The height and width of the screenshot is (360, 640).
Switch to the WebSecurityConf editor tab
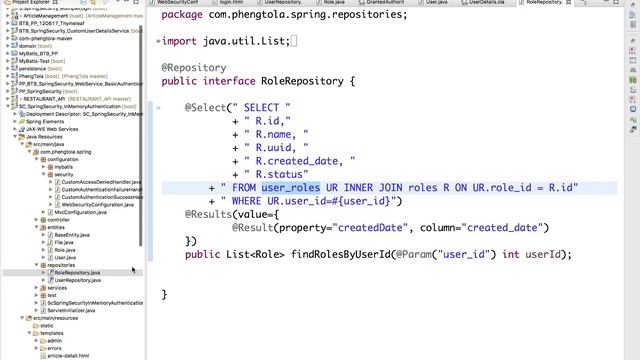[174, 2]
